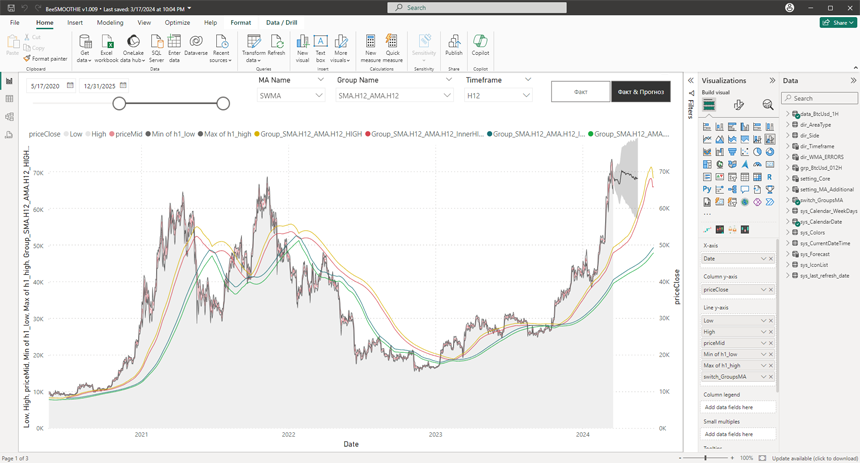Select the Pie chart visual

pos(757,152)
